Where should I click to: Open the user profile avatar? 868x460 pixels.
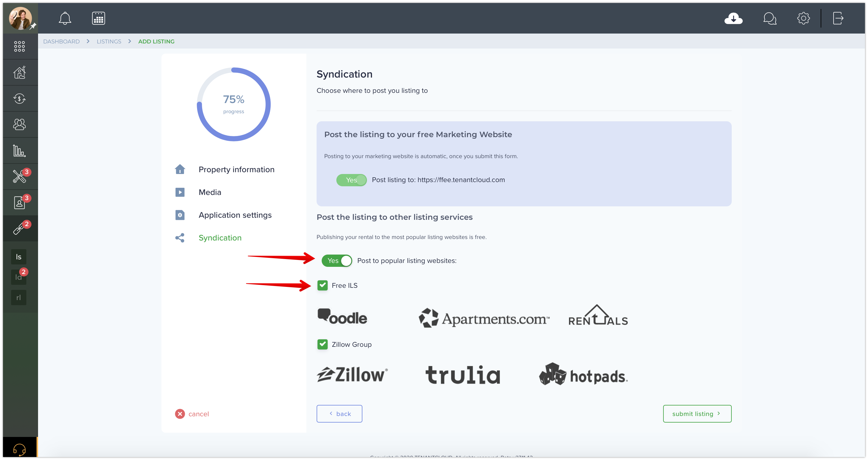tap(20, 18)
